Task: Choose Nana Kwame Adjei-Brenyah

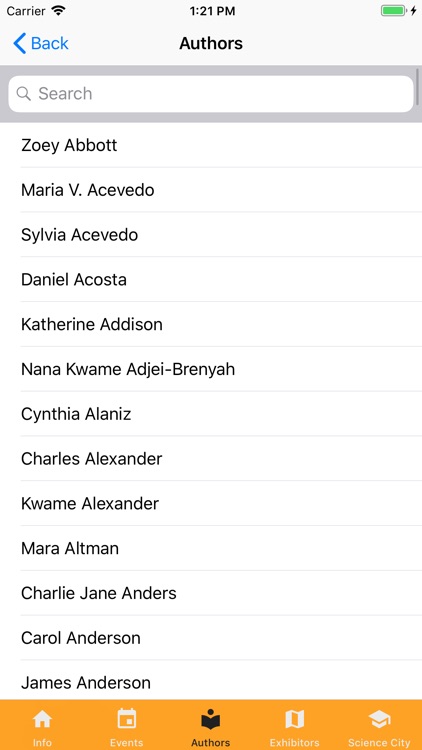Action: coord(211,369)
